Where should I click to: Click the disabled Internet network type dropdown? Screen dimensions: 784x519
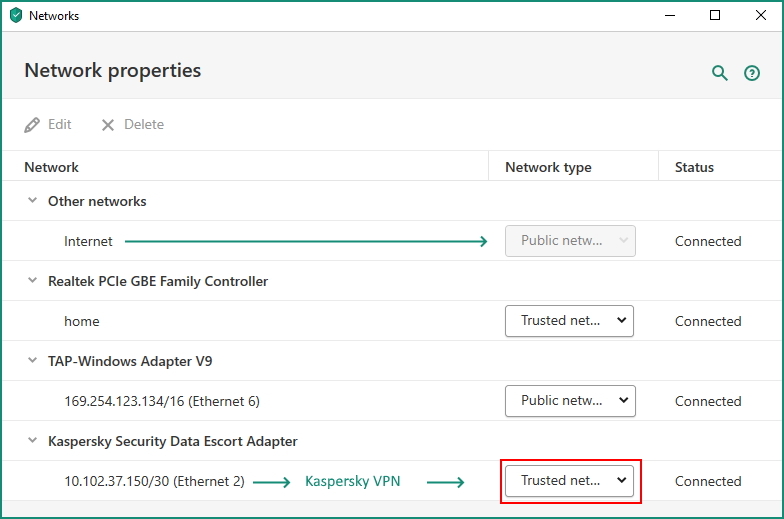pyautogui.click(x=570, y=241)
